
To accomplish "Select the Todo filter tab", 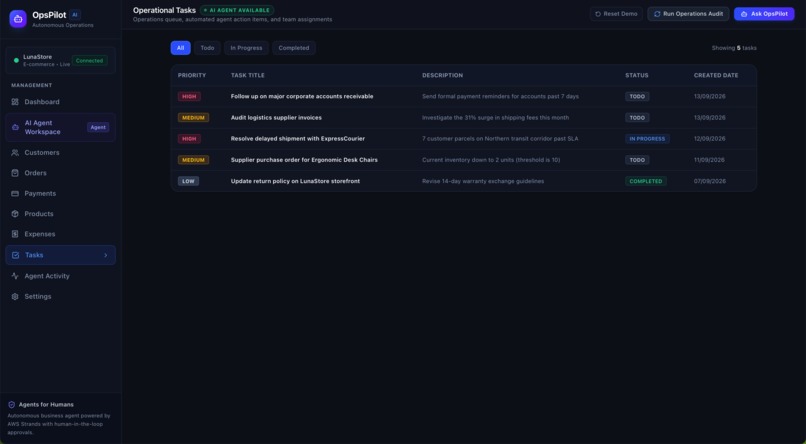I will pos(207,48).
